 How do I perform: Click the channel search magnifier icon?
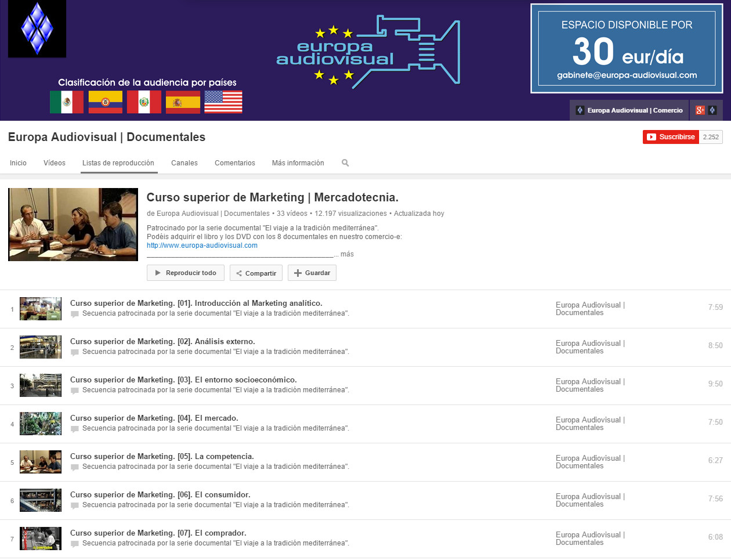(345, 163)
